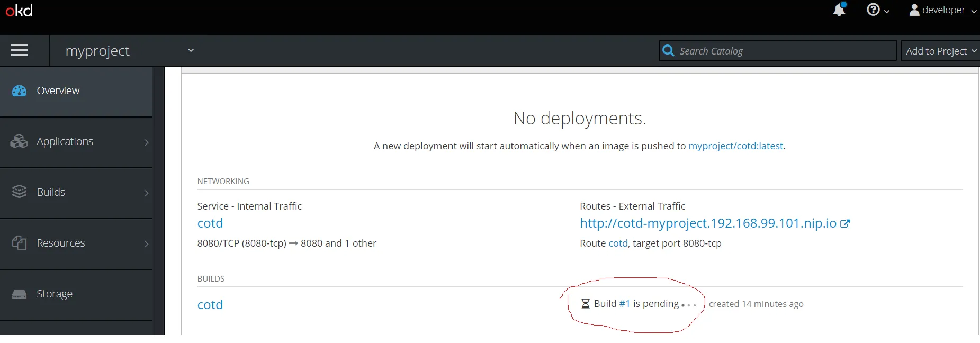Open the developer user menu
This screenshot has width=980, height=343.
point(943,10)
